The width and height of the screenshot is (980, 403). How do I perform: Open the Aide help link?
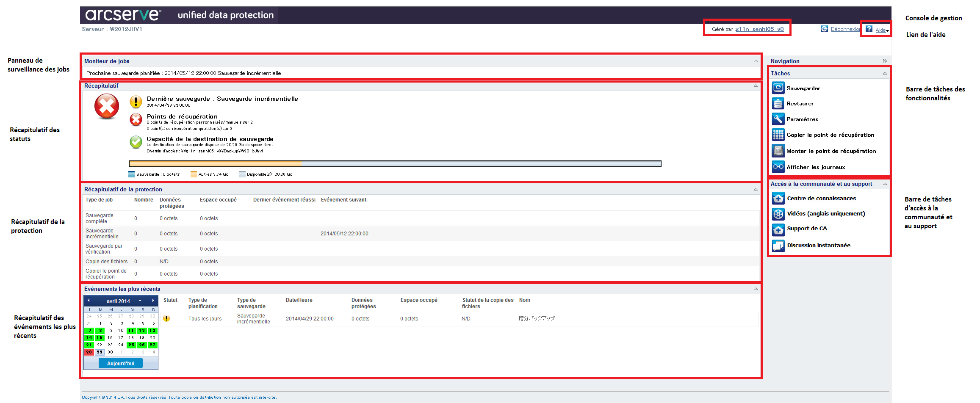pos(880,30)
